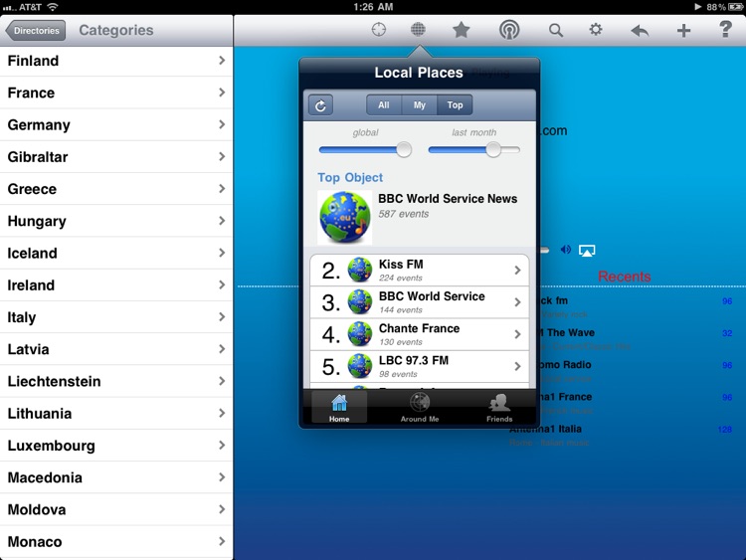Tap the BBC World Service News globe thumbnail
Viewport: 746px width, 560px height.
coord(345,217)
